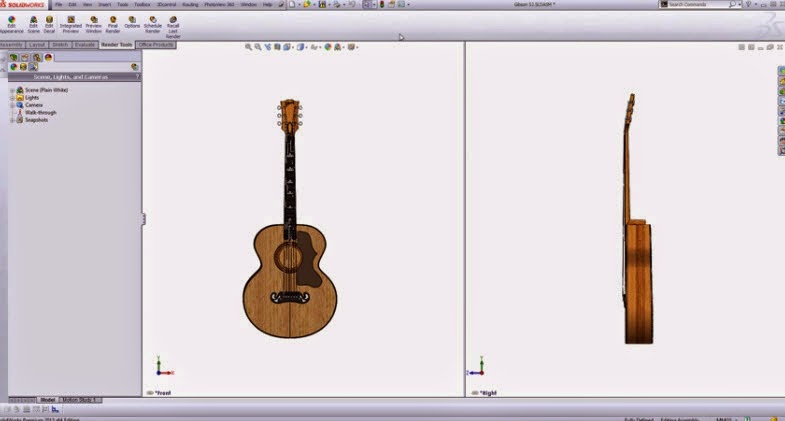Toggle Integrated Preview rendering
Viewport: 785px width, 421px height.
click(x=71, y=25)
